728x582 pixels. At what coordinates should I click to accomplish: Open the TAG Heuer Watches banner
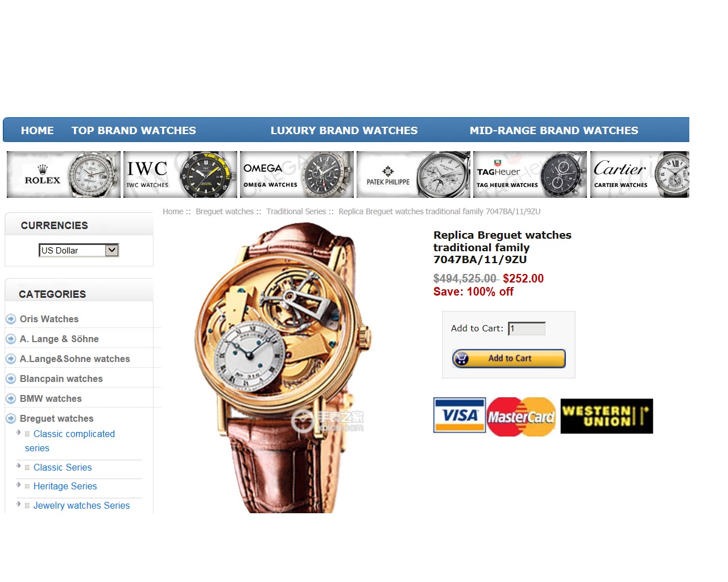(530, 174)
